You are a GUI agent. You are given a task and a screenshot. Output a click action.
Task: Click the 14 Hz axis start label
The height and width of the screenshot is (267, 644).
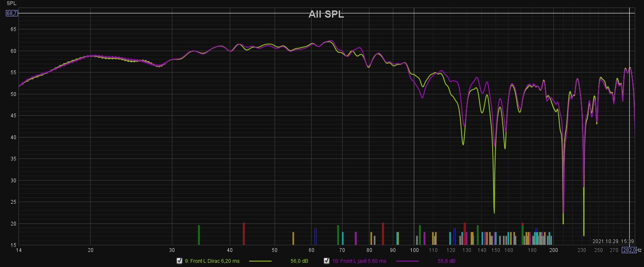point(18,250)
